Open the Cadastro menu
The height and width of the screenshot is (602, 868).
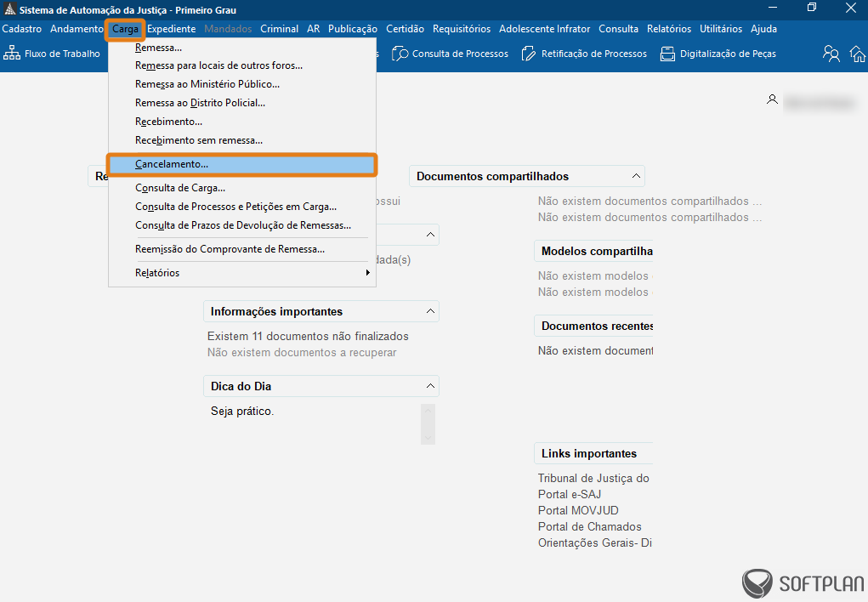pyautogui.click(x=21, y=29)
